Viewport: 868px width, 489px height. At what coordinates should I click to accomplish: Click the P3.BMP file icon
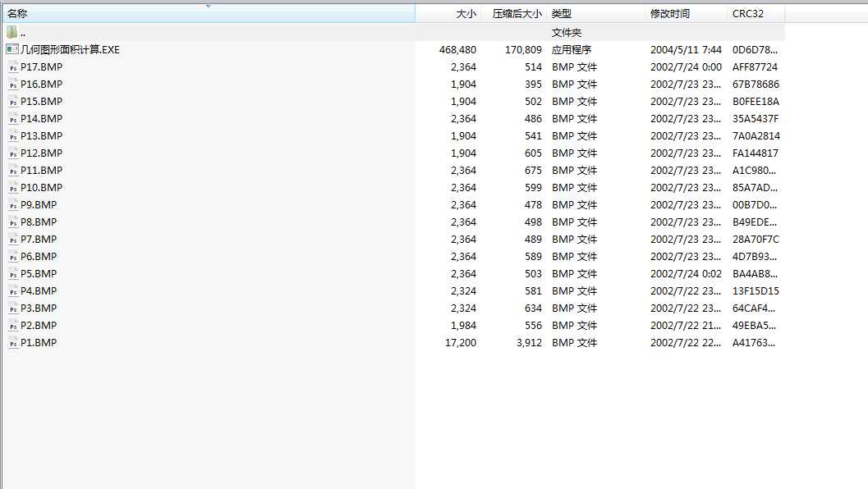coord(13,308)
